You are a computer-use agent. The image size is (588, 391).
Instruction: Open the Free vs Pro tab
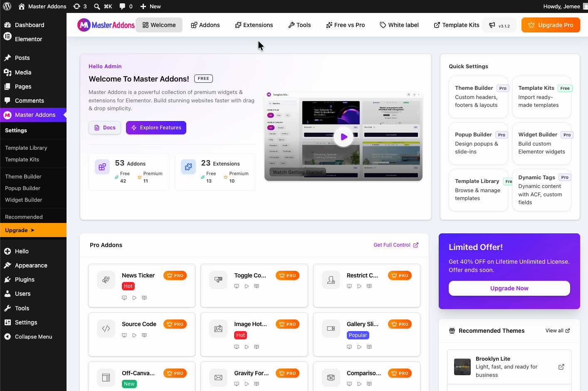pyautogui.click(x=346, y=25)
